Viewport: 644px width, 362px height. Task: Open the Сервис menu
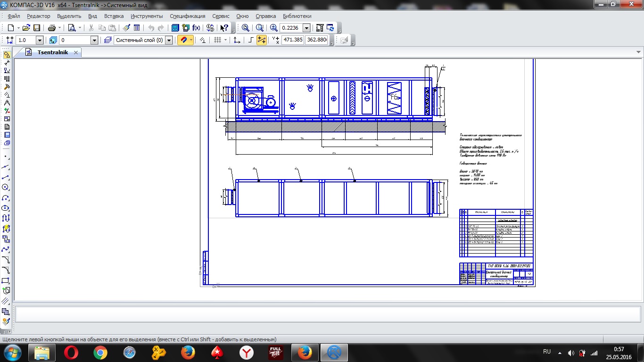pyautogui.click(x=221, y=16)
